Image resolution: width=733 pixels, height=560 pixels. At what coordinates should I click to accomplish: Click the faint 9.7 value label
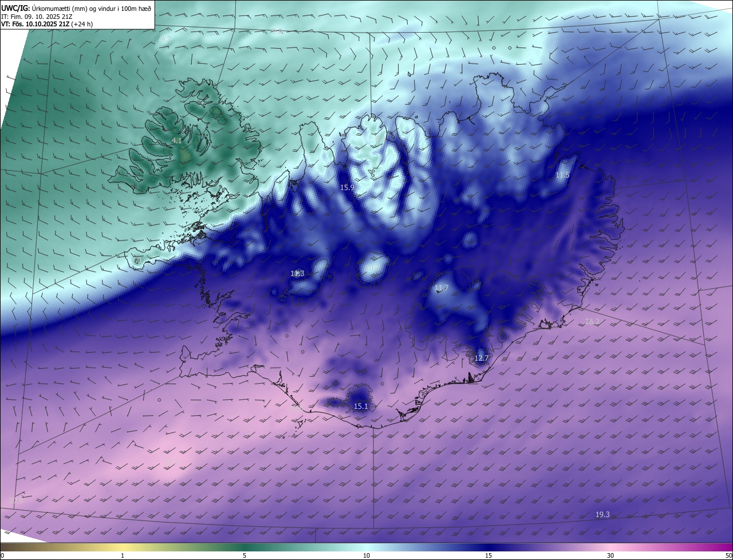tap(166, 38)
